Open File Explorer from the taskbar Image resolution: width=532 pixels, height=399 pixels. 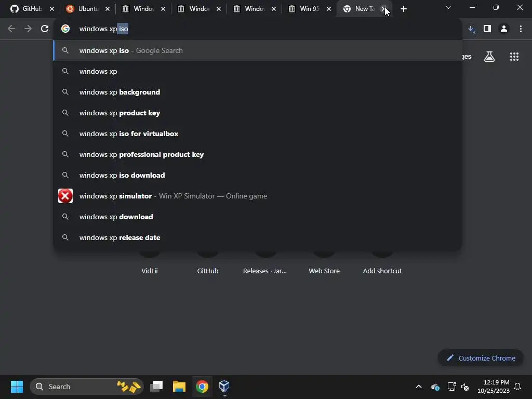tap(179, 387)
